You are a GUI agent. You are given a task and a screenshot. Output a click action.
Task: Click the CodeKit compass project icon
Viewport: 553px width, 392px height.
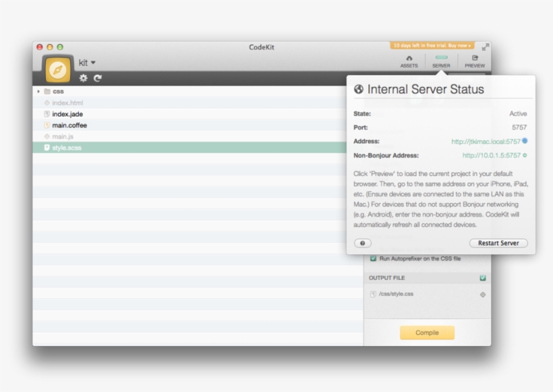58,69
